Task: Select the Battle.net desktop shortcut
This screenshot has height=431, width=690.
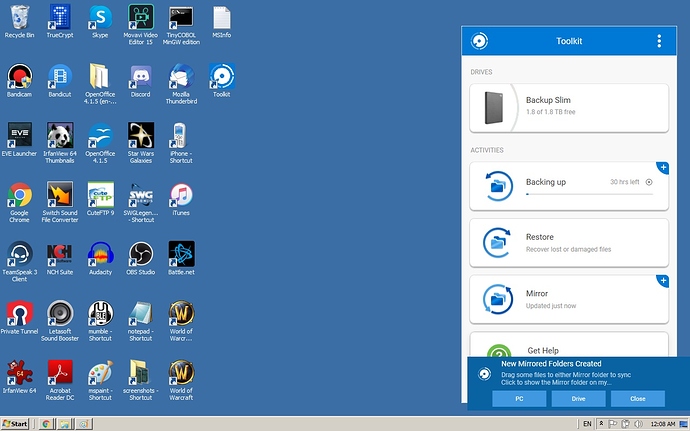Action: [x=181, y=258]
